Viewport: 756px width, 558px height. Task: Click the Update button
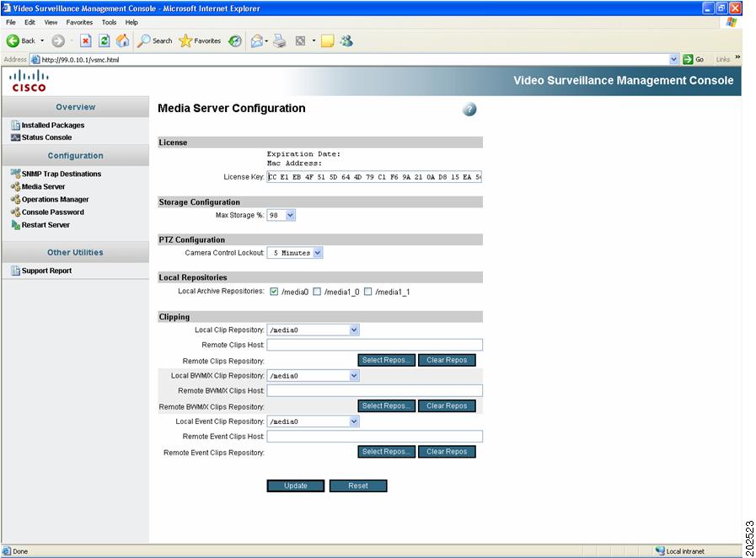click(296, 486)
